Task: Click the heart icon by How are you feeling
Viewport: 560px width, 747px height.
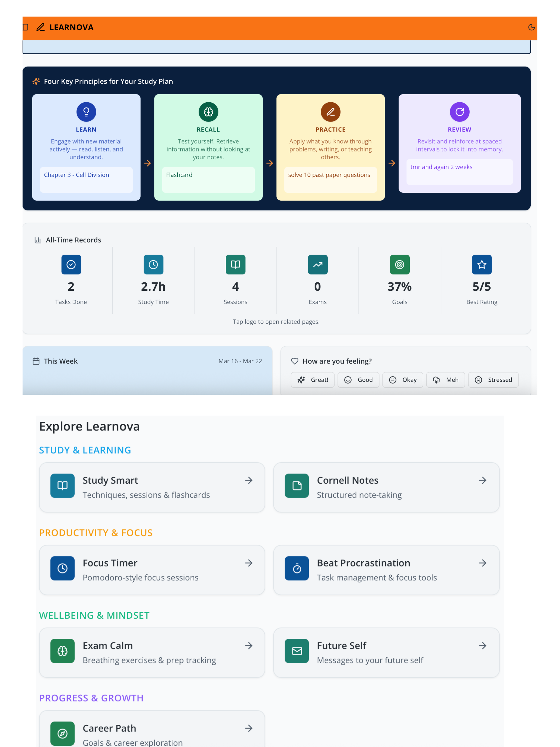Action: pos(295,361)
